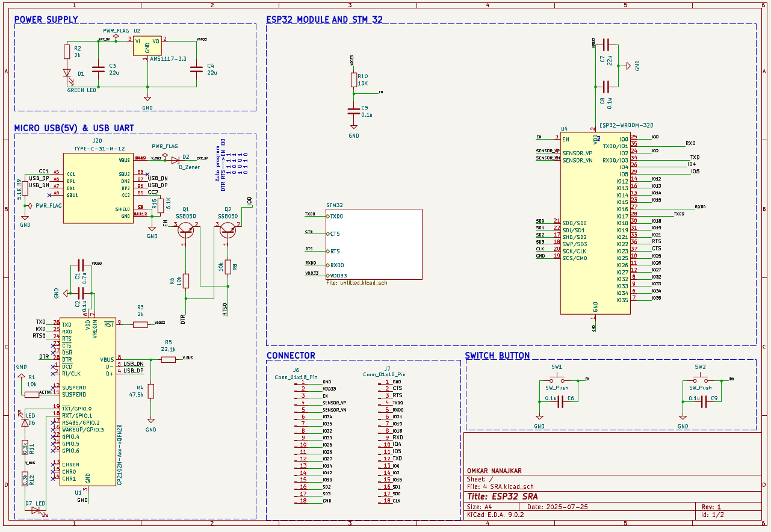Click the 10k resistor R1 symbol

[x=31, y=395]
